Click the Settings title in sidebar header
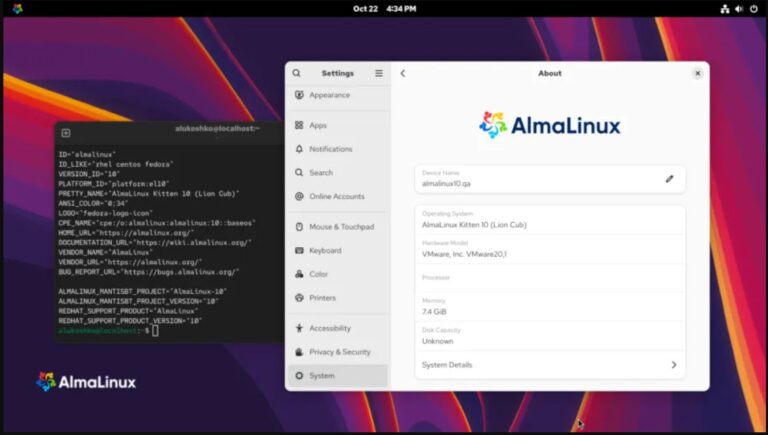The image size is (768, 435). 337,73
